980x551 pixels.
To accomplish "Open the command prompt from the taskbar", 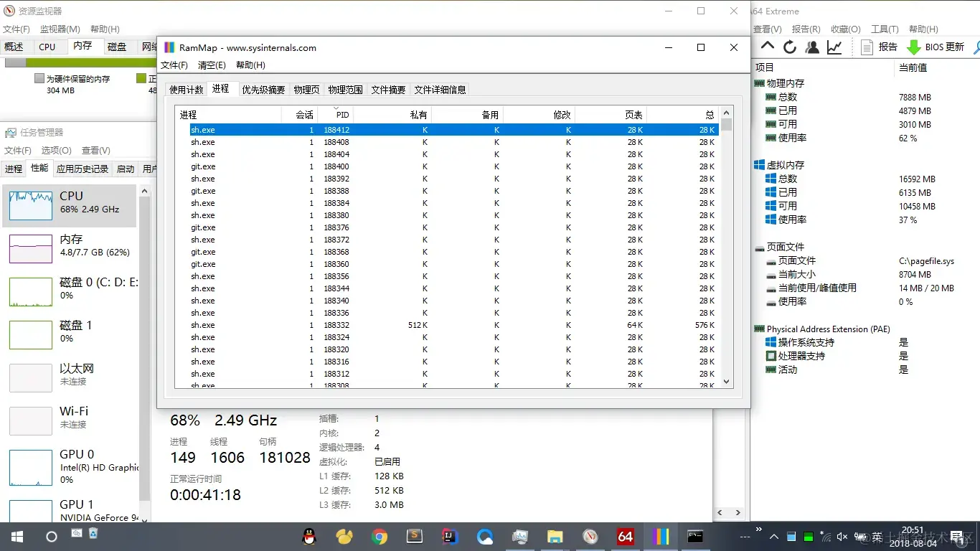I will 694,536.
